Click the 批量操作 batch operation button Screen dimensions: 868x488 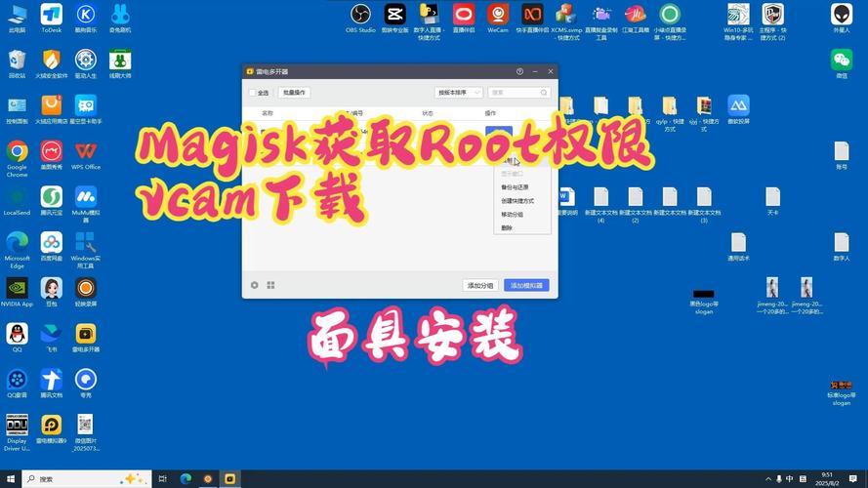(294, 93)
